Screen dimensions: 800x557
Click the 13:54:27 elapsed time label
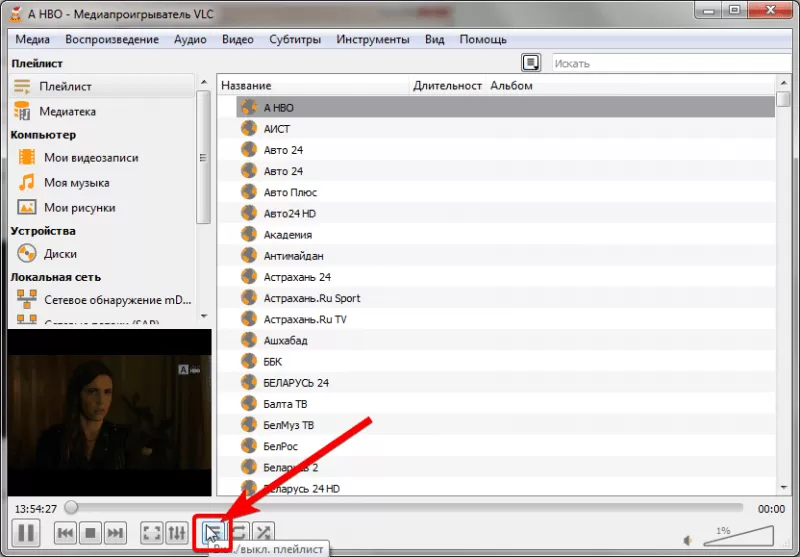coord(36,509)
